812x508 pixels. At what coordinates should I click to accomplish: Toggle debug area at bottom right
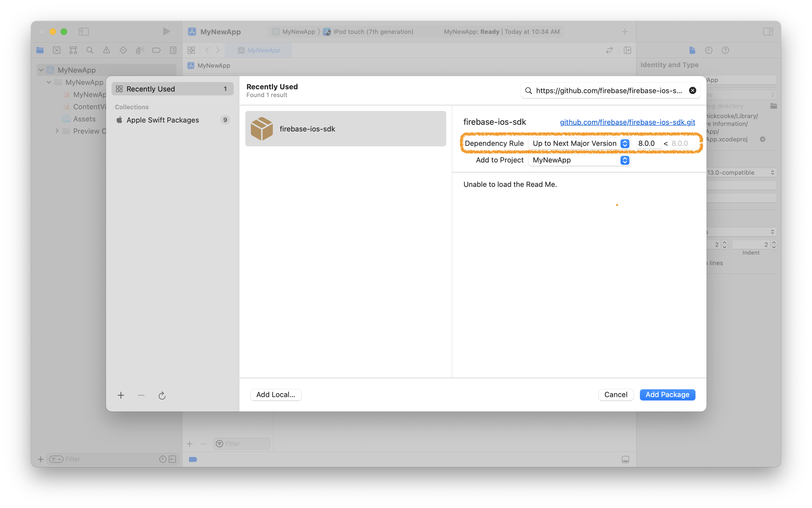tap(626, 459)
